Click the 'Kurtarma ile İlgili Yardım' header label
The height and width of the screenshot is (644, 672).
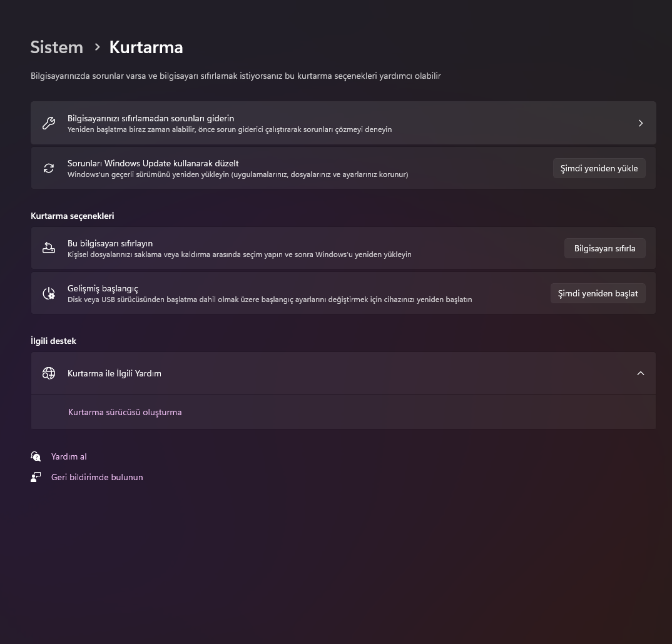click(115, 373)
